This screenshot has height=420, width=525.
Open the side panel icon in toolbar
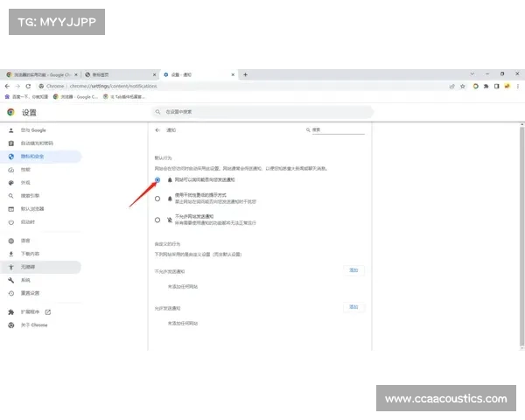pyautogui.click(x=496, y=87)
